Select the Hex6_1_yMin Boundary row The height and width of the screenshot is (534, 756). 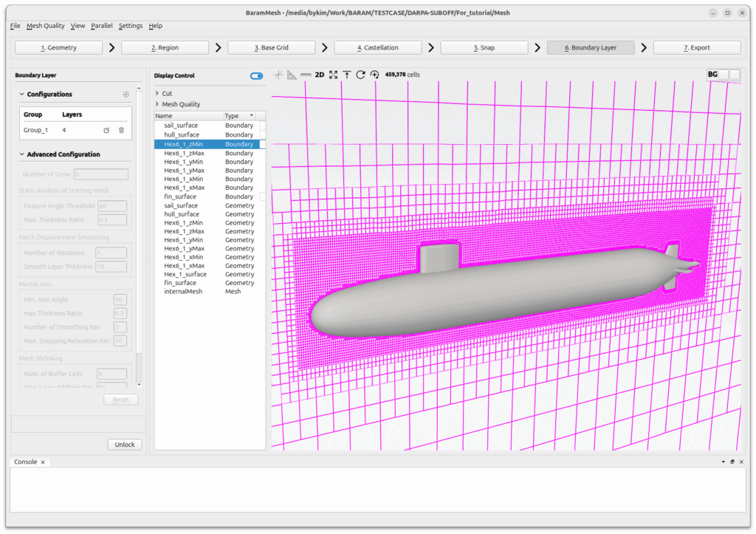click(x=210, y=162)
